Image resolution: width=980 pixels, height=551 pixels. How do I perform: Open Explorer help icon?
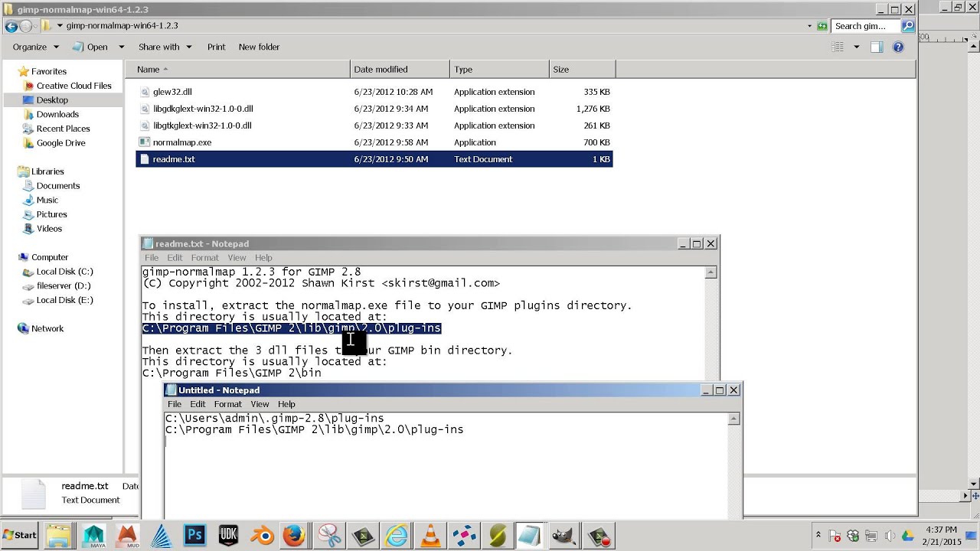(898, 47)
